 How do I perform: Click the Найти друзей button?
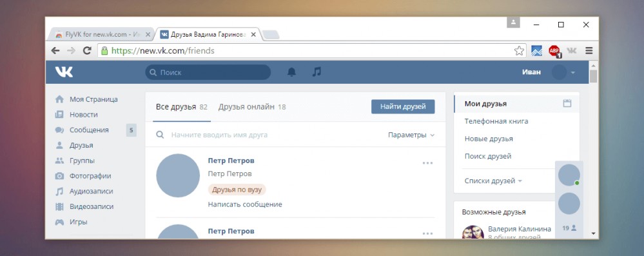tap(403, 106)
